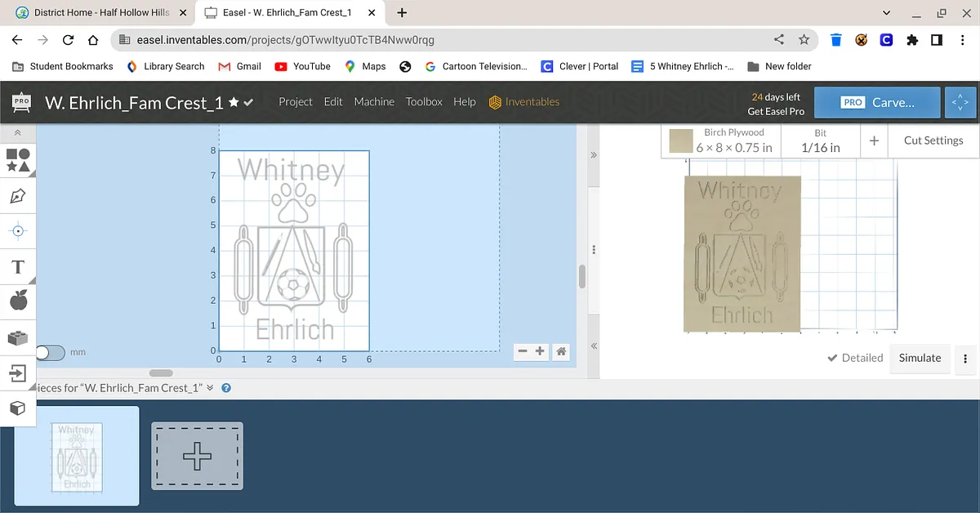Select the Whitney crest workpiece thumbnail
The height and width of the screenshot is (513, 980).
tap(77, 455)
